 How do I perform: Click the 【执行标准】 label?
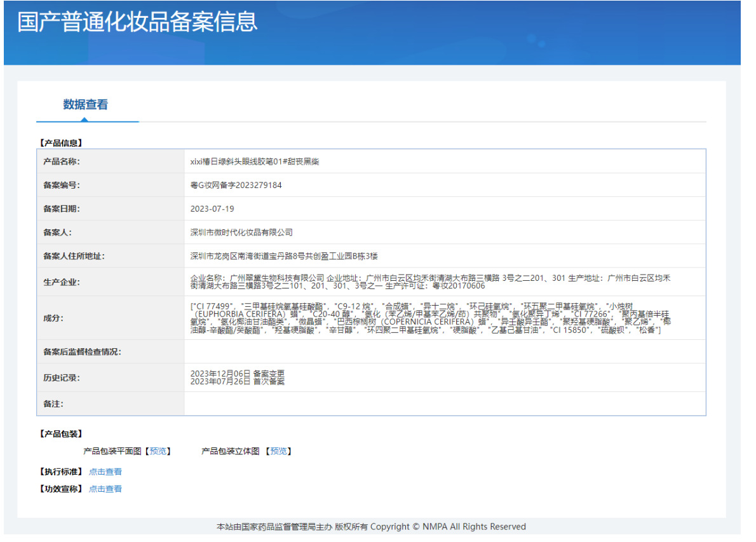(x=61, y=471)
